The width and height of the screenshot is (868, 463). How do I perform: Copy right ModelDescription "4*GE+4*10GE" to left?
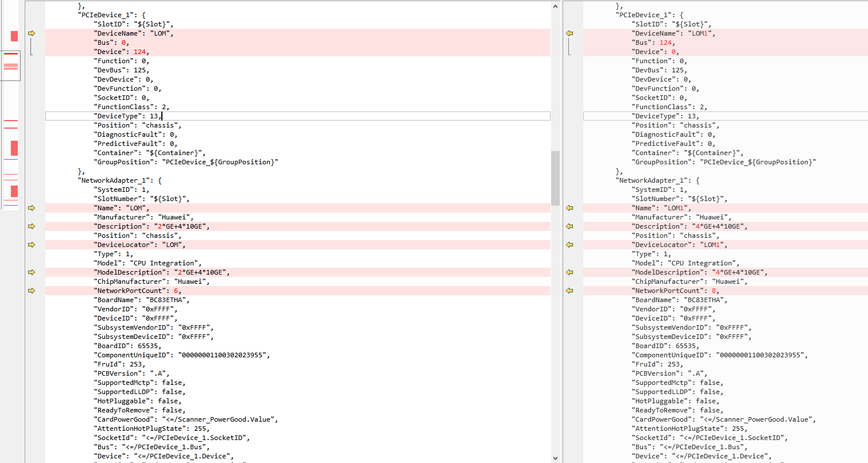(x=570, y=272)
